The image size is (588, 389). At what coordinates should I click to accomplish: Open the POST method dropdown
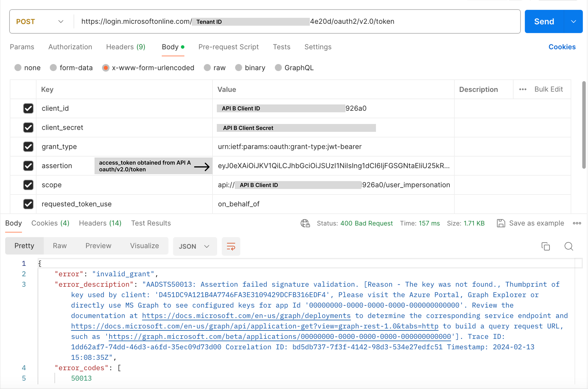click(40, 22)
